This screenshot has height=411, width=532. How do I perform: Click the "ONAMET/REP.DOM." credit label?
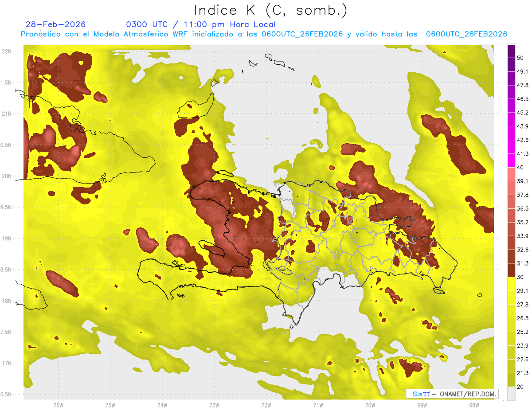[467, 394]
